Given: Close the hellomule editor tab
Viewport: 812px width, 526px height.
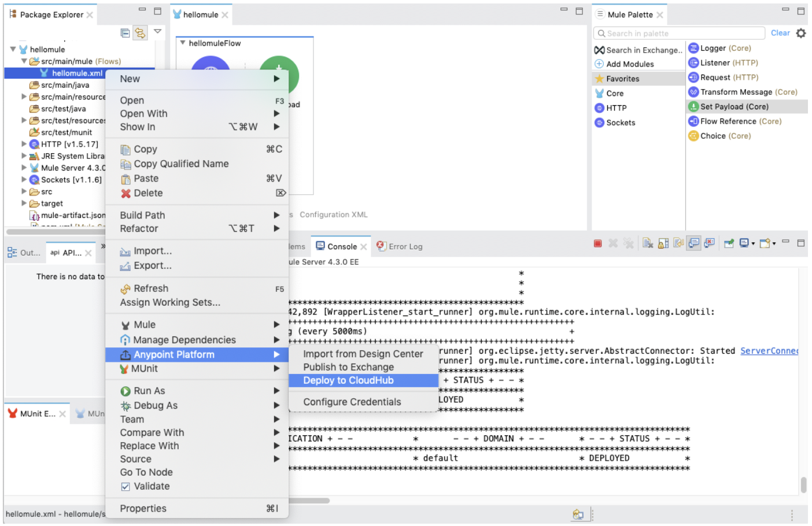Looking at the screenshot, I should (x=225, y=15).
